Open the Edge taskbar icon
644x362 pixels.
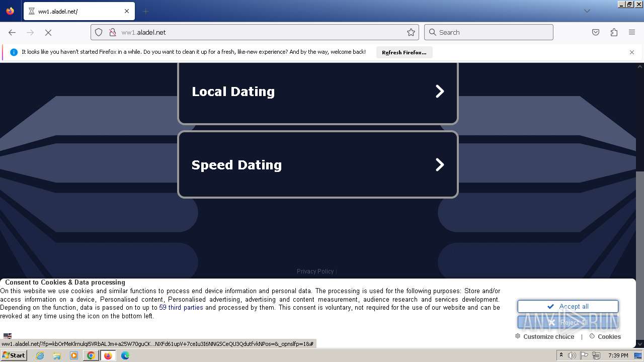click(125, 355)
